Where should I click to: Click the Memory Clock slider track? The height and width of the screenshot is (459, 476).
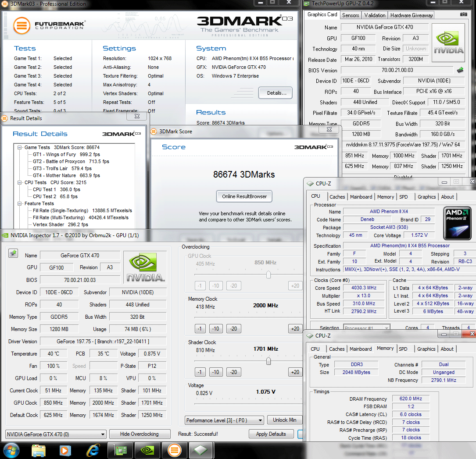point(248,317)
